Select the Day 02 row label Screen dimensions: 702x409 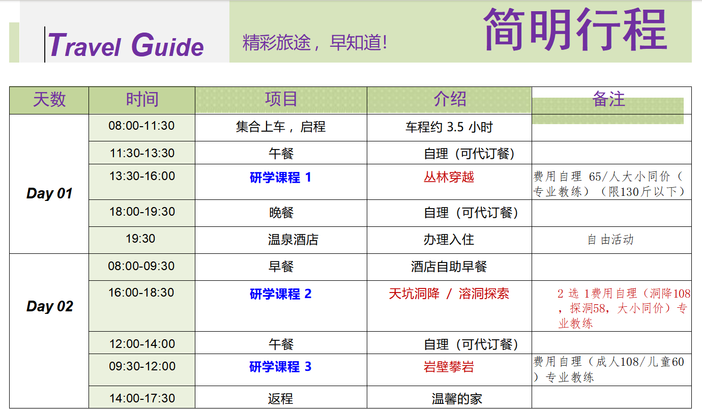point(49,306)
